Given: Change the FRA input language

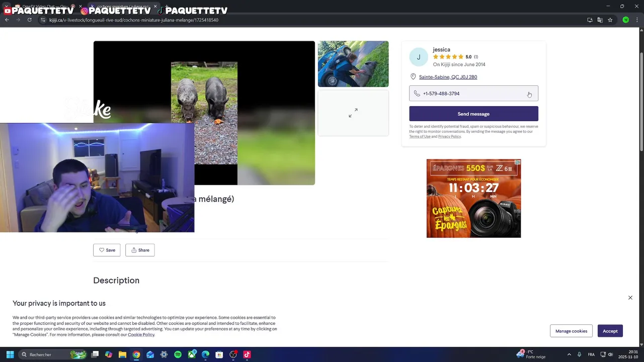Looking at the screenshot, I should pos(591,354).
